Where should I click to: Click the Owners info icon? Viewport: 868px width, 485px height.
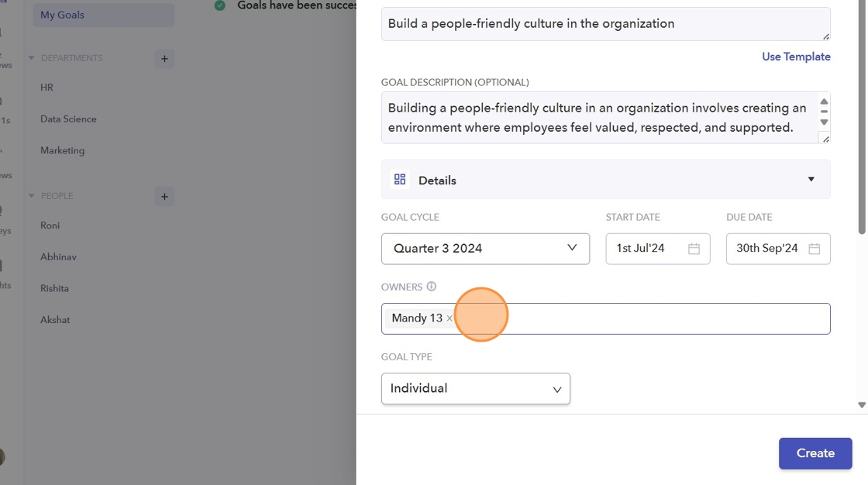(x=432, y=287)
